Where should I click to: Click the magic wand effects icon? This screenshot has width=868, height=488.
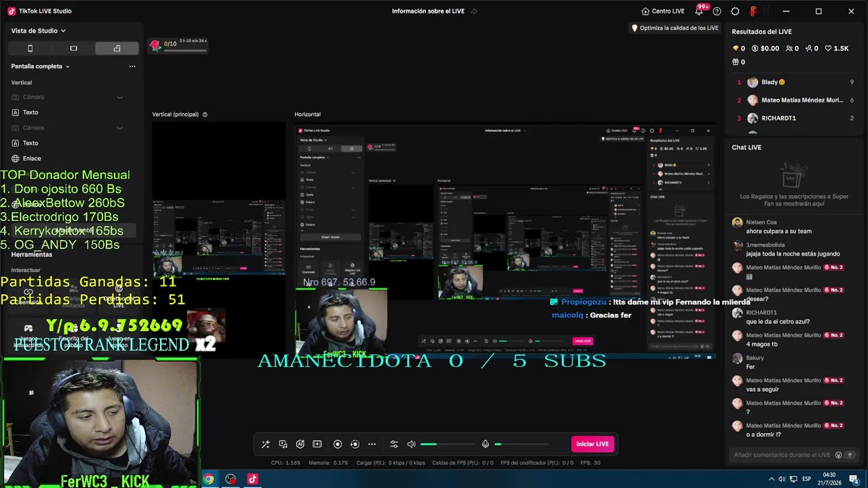click(x=266, y=444)
